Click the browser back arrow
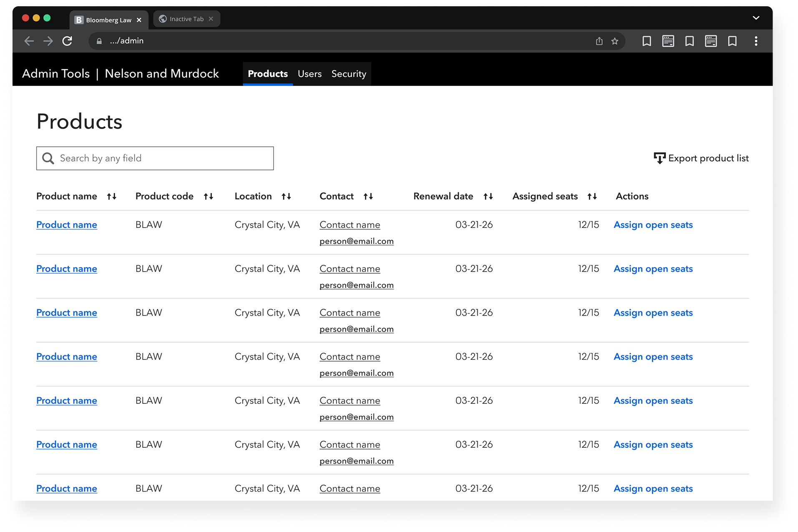798x532 pixels. point(29,41)
